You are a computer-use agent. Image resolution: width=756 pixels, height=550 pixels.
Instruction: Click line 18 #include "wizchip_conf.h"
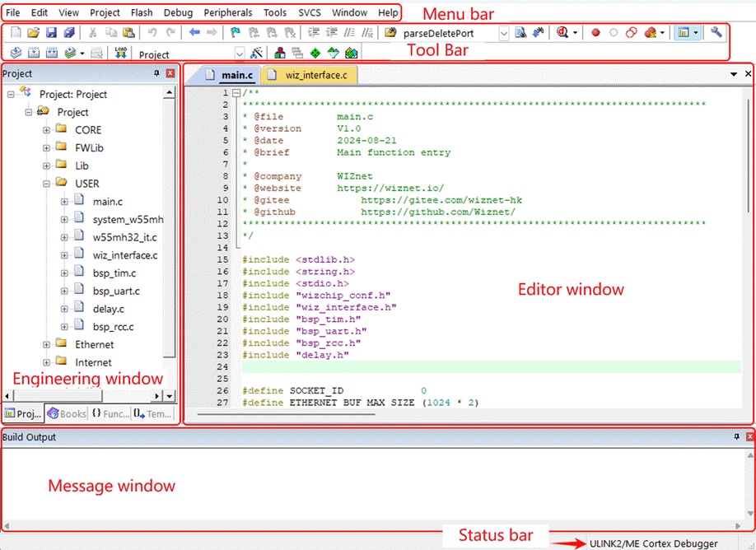point(316,296)
